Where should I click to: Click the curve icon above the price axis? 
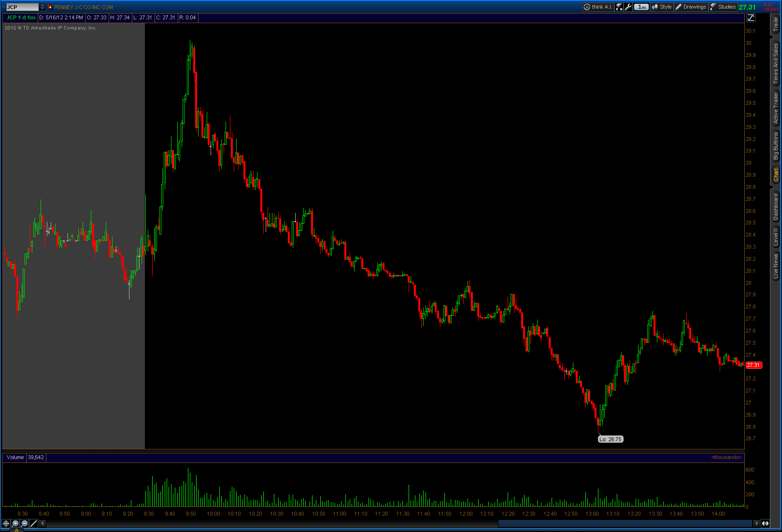pyautogui.click(x=751, y=18)
